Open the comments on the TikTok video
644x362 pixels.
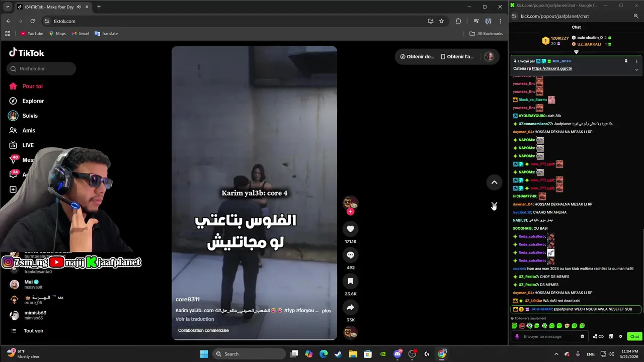click(x=351, y=255)
